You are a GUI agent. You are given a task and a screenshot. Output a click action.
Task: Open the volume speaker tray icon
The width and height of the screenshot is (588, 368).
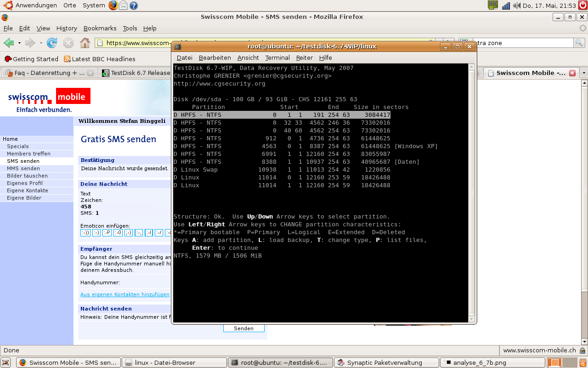point(517,6)
